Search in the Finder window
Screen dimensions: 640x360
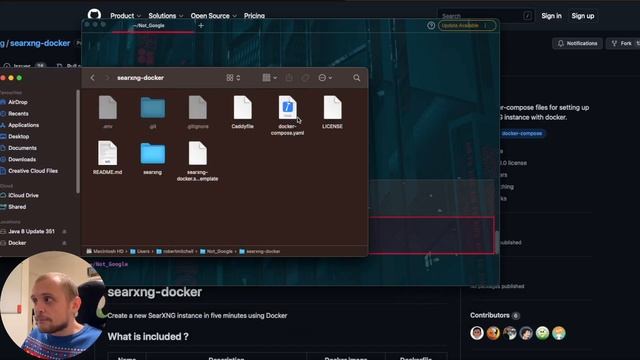click(x=356, y=78)
